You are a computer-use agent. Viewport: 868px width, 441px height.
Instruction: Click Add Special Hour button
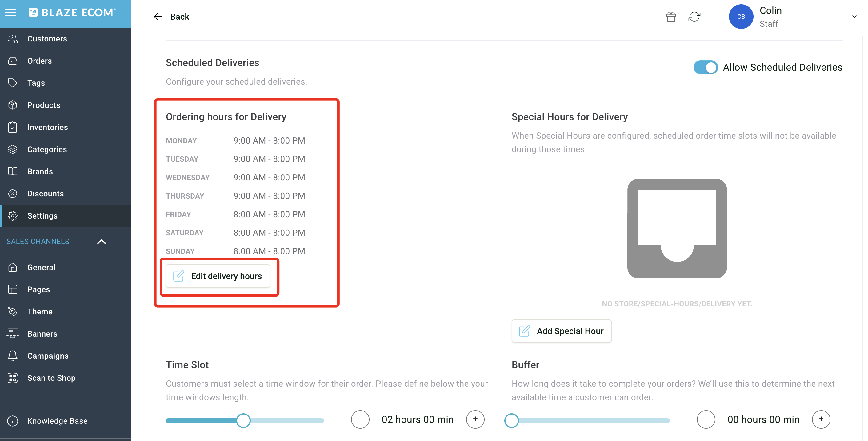tap(561, 331)
